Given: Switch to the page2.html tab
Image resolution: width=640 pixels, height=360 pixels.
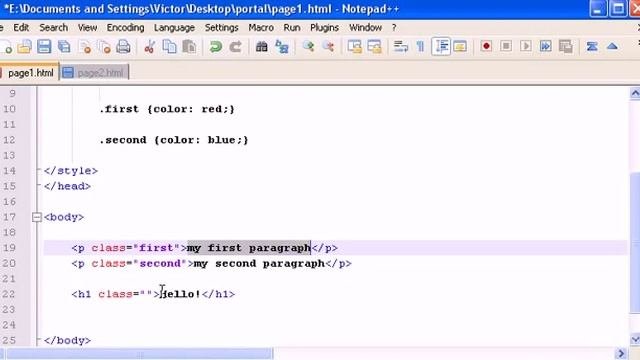Looking at the screenshot, I should [x=95, y=73].
